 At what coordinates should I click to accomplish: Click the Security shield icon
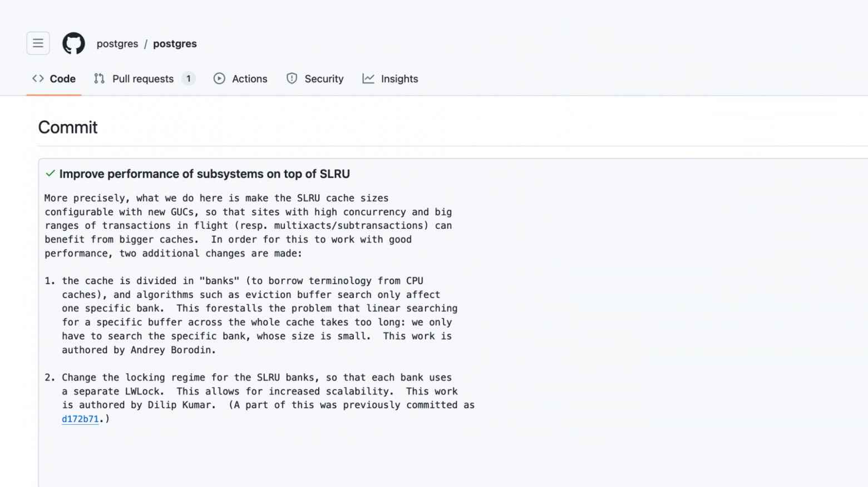[292, 79]
